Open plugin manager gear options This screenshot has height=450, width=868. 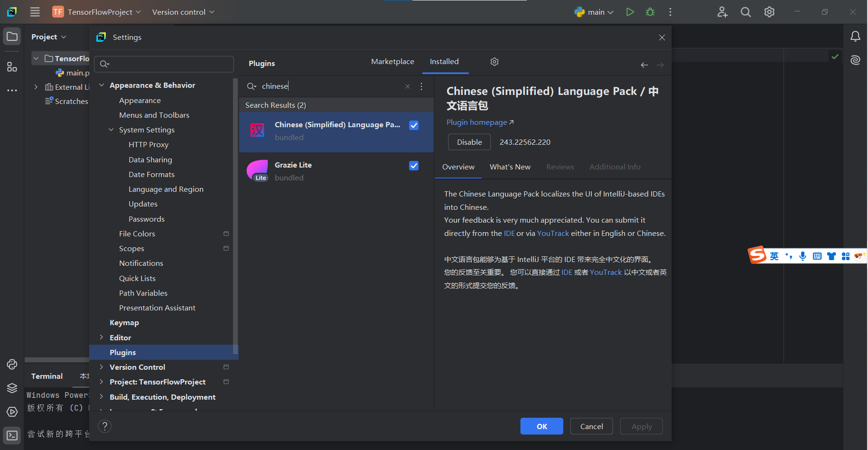pos(494,62)
